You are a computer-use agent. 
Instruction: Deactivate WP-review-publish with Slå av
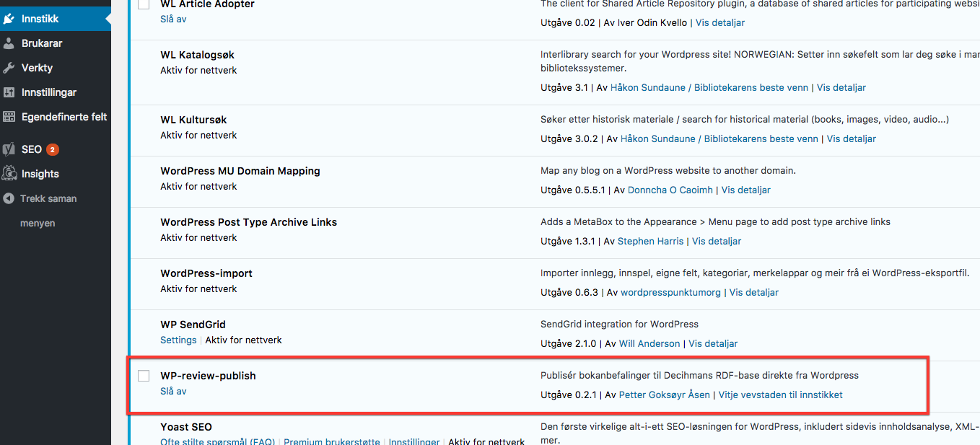pos(173,391)
